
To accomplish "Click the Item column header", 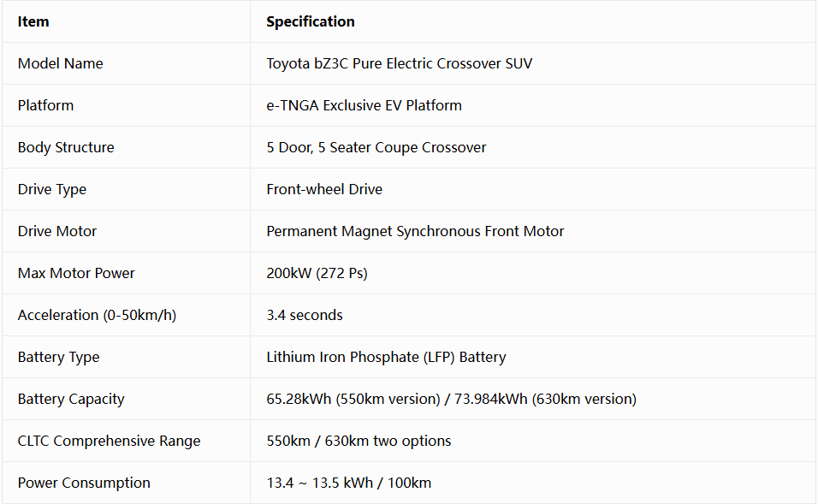I will (x=33, y=22).
